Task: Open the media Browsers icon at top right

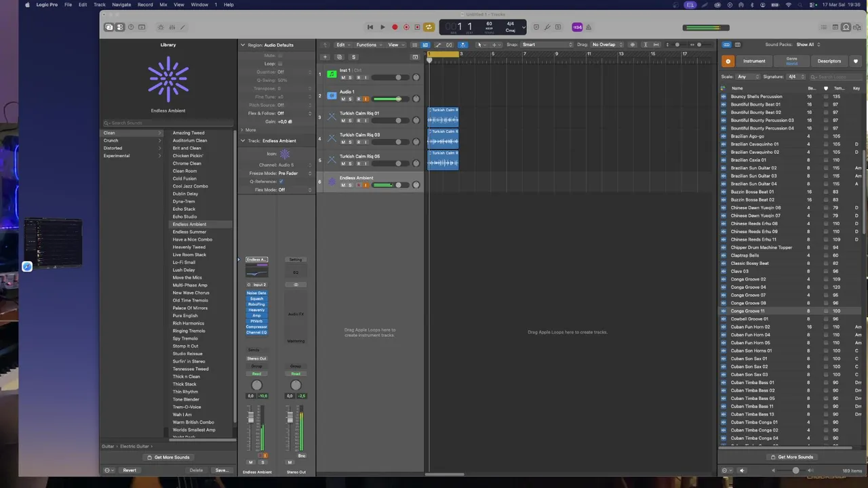Action: (856, 27)
